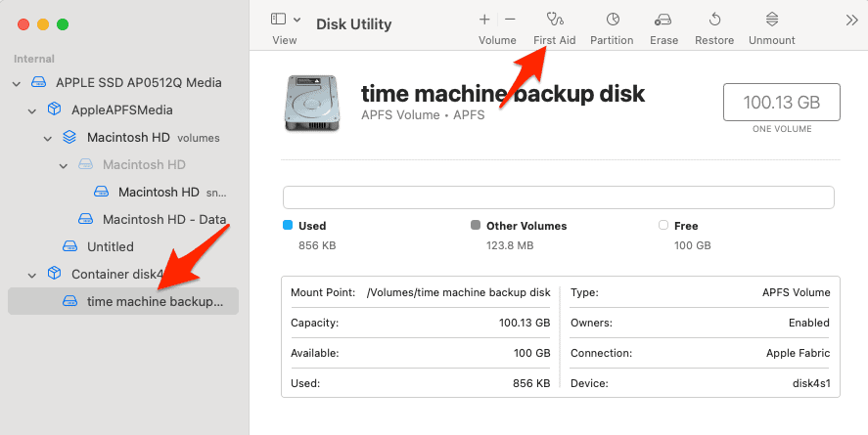The height and width of the screenshot is (435, 868).
Task: Collapse Container disk4 in sidebar
Action: pos(32,275)
